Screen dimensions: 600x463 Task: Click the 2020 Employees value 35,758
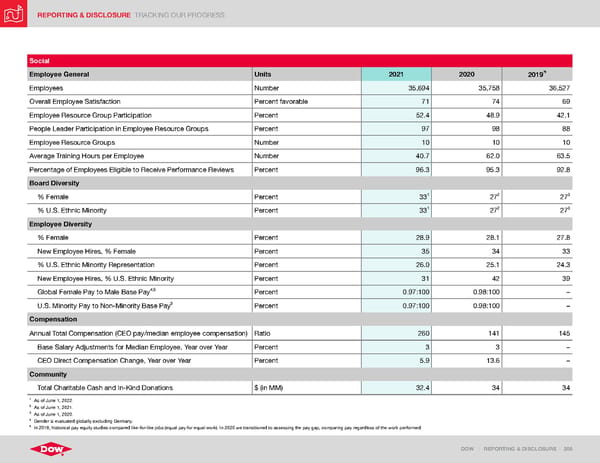[489, 88]
